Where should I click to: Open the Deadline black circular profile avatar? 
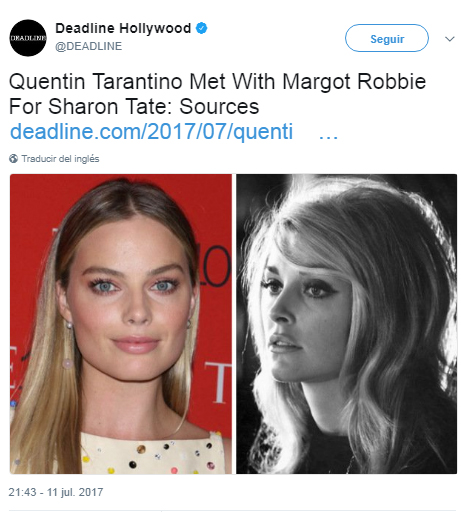pyautogui.click(x=28, y=38)
